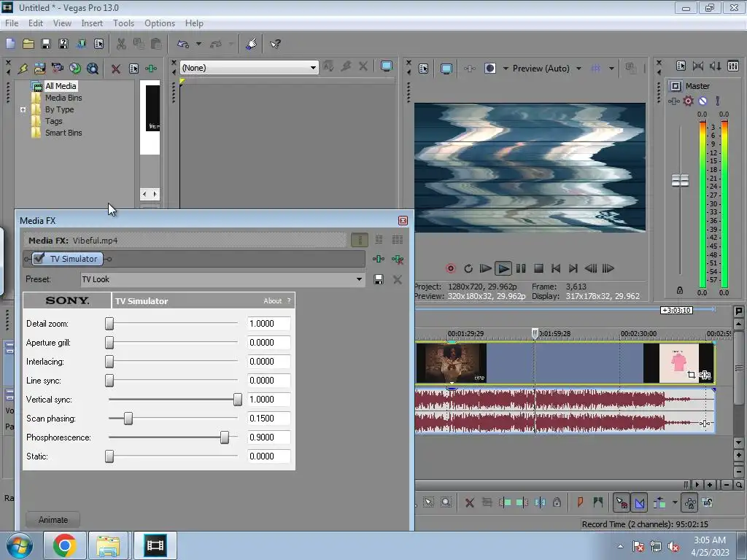
Task: Open a project with the folder icon
Action: [28, 44]
